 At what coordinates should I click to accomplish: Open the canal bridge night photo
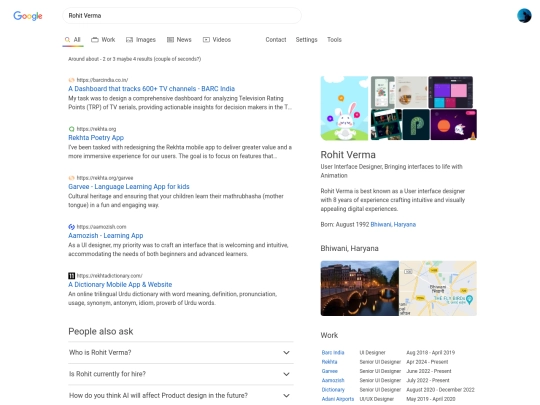click(360, 288)
